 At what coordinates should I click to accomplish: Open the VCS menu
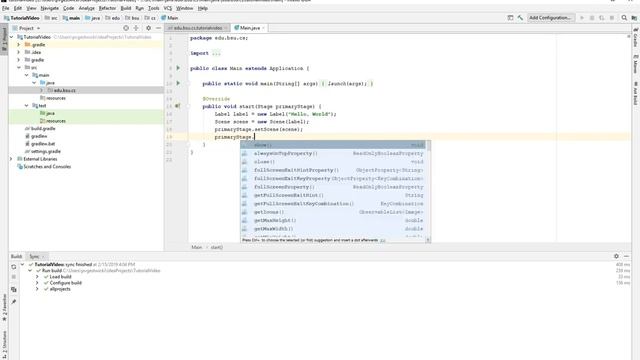[x=168, y=8]
